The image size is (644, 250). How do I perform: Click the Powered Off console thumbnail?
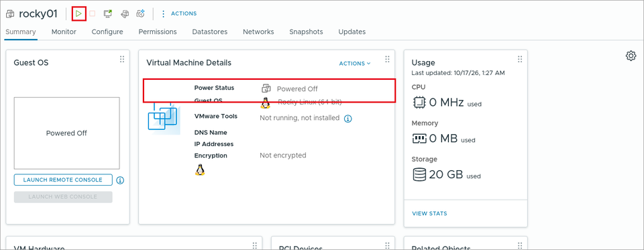(66, 133)
